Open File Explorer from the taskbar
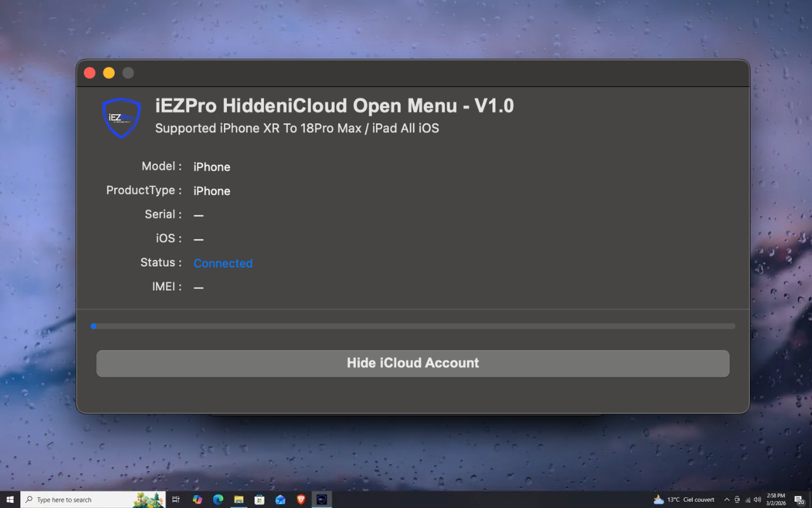Viewport: 812px width, 508px height. pyautogui.click(x=239, y=500)
